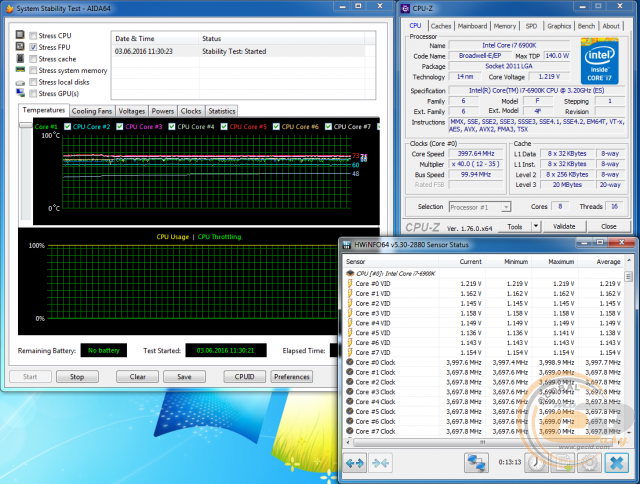Reset HWiNFO timer with clock icon
The width and height of the screenshot is (640, 484).
pyautogui.click(x=536, y=463)
